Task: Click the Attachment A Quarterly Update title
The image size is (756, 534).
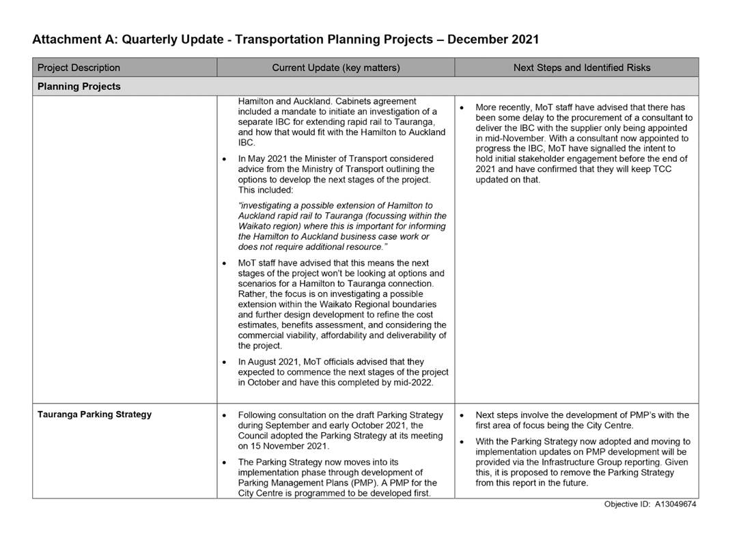Action: click(x=285, y=40)
